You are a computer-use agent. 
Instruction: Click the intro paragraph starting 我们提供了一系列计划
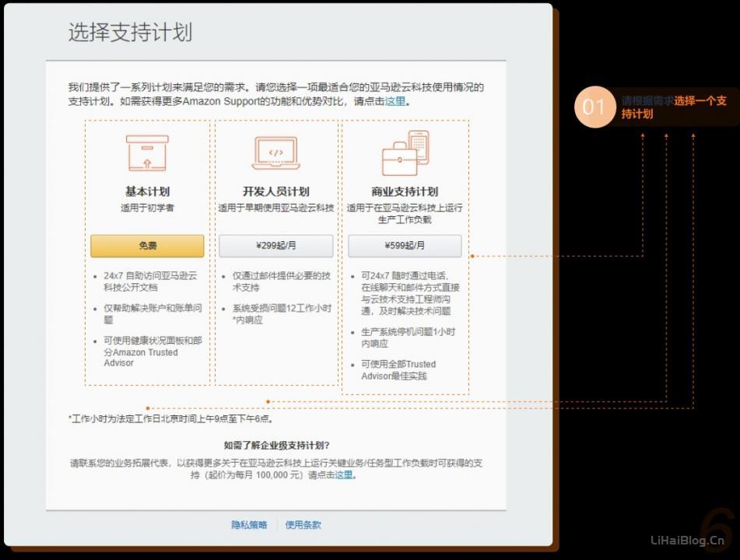coord(276,94)
